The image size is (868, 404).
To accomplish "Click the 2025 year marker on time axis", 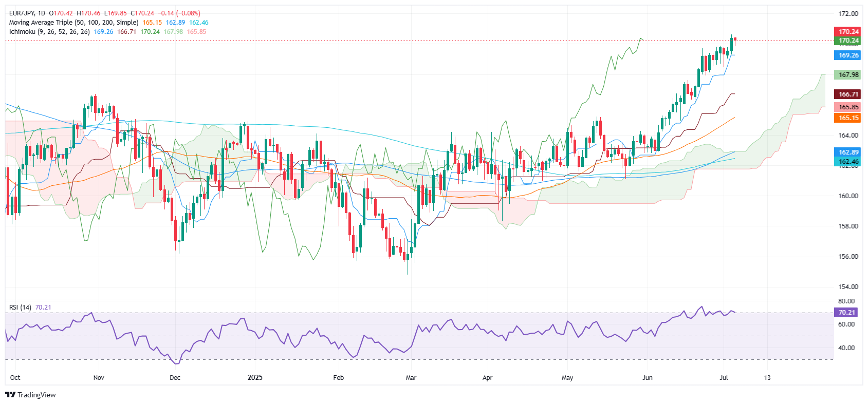I will (x=255, y=378).
